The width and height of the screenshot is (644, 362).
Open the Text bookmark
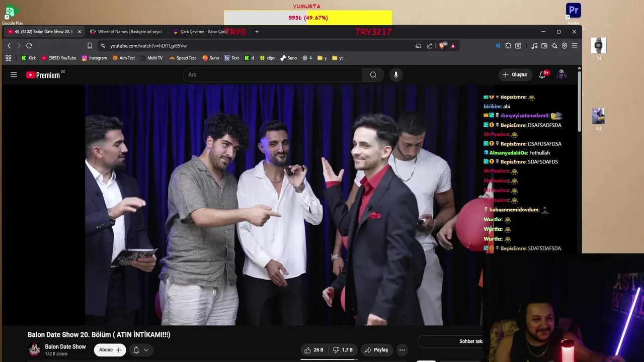coord(231,58)
